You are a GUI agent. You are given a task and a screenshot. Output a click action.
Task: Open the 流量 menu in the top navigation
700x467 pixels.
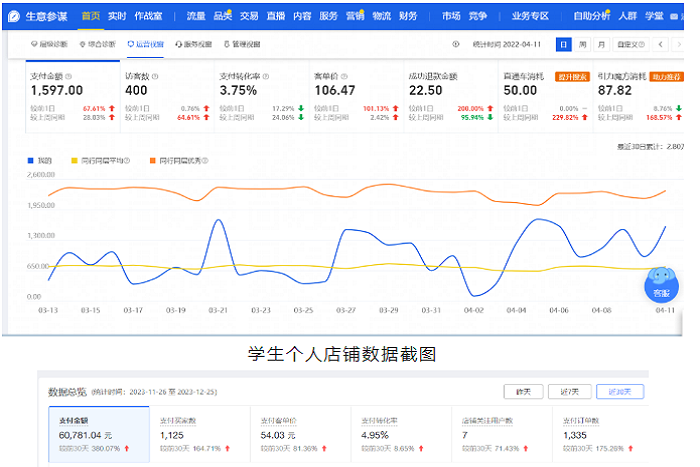pos(195,16)
